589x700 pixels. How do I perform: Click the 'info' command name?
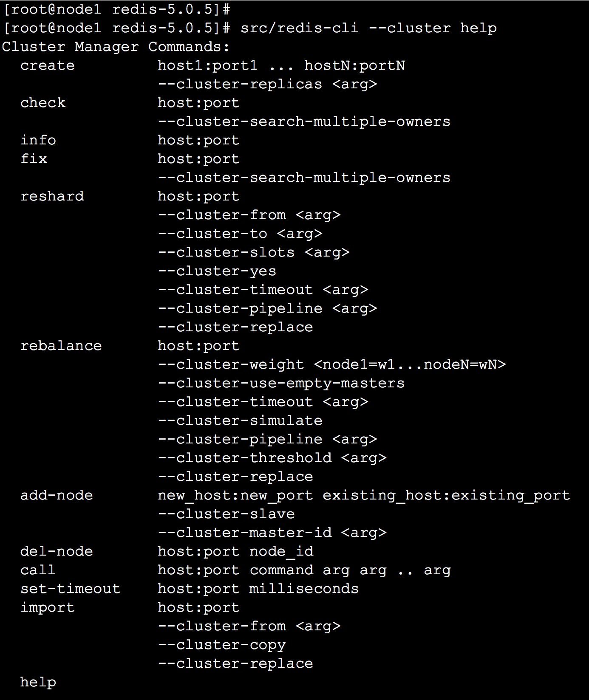(38, 141)
